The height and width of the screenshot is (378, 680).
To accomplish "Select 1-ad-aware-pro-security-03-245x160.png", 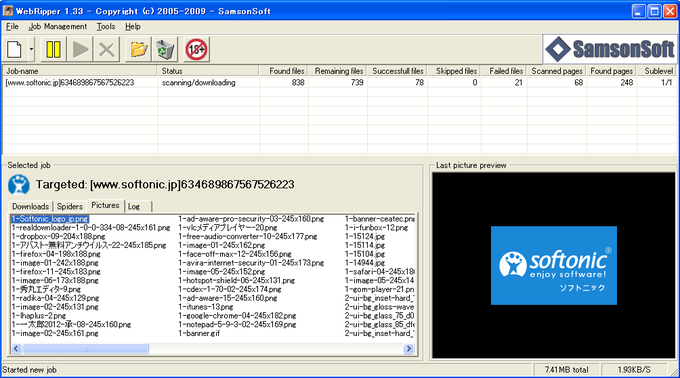I will (251, 219).
